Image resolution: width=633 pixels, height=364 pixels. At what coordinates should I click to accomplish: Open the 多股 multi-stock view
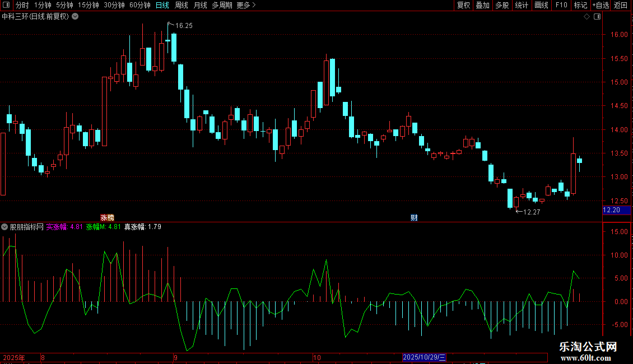tap(502, 5)
